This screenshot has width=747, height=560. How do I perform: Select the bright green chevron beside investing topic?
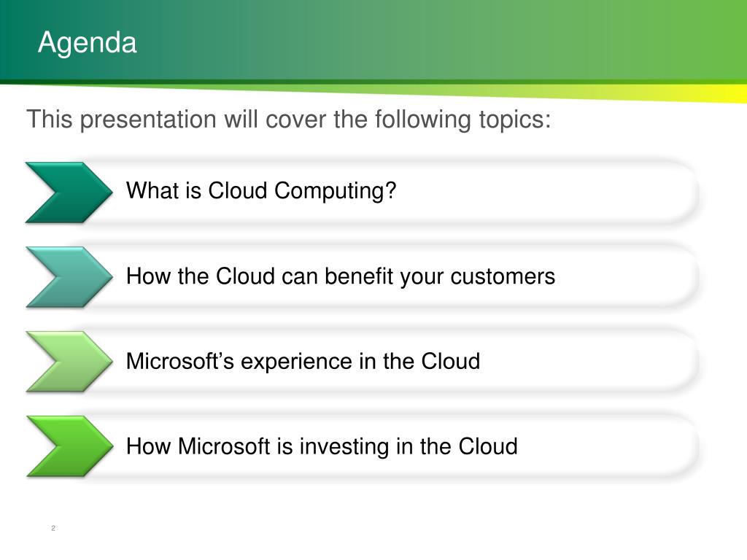coord(69,447)
